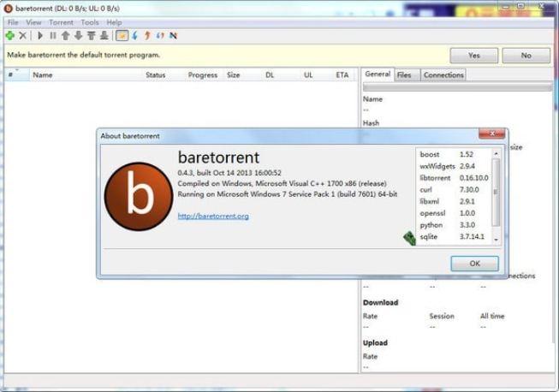Open the Tools menu
559x392 pixels.
pyautogui.click(x=90, y=22)
